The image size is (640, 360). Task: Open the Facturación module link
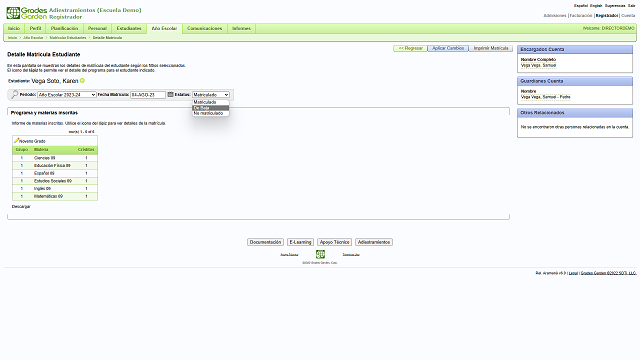[x=581, y=16]
